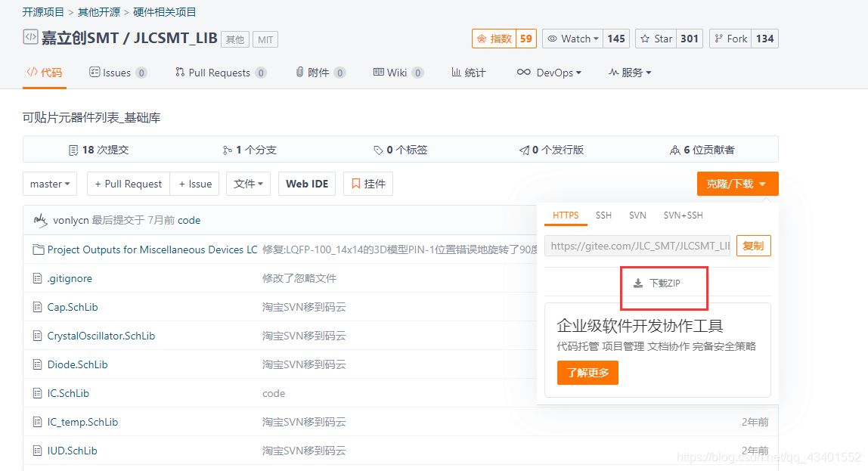Open the Wiki tab
The height and width of the screenshot is (471, 868).
click(x=398, y=73)
